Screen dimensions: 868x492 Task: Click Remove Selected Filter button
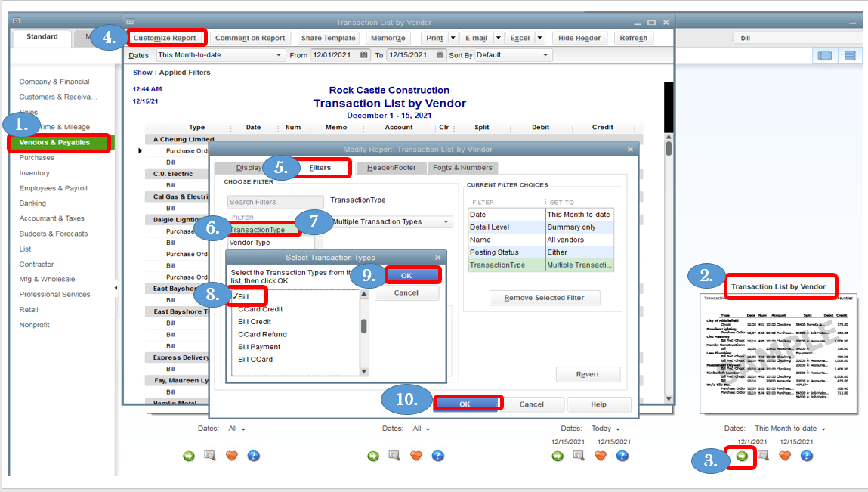(544, 298)
